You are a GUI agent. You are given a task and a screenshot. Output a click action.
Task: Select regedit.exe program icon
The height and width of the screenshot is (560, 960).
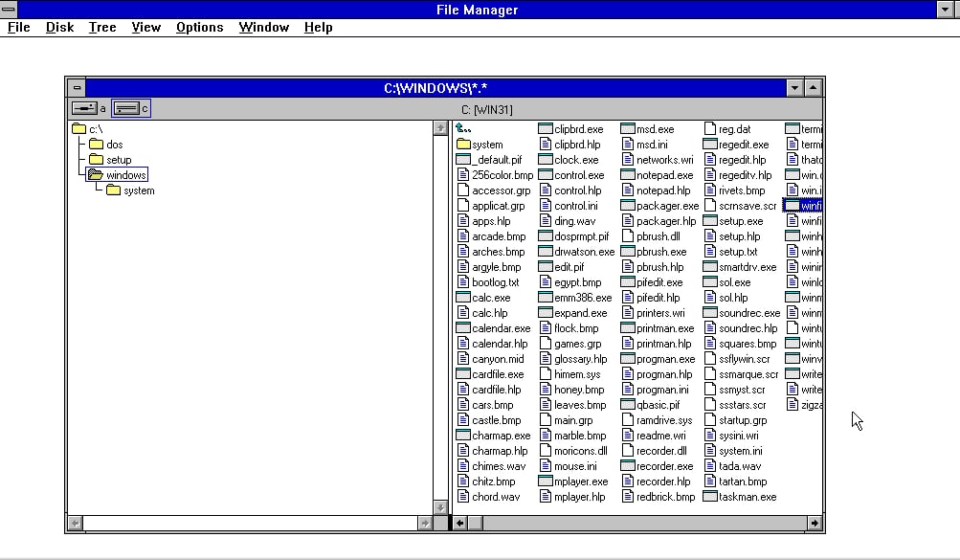709,145
